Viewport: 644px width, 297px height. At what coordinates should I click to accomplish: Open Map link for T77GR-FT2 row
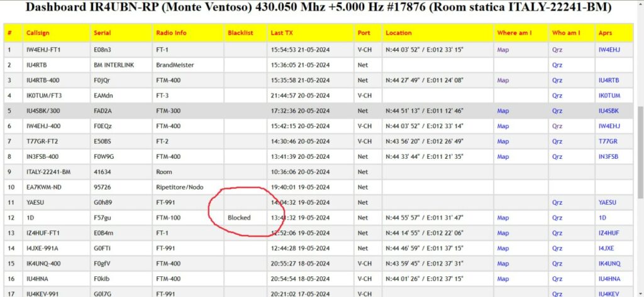(x=502, y=141)
